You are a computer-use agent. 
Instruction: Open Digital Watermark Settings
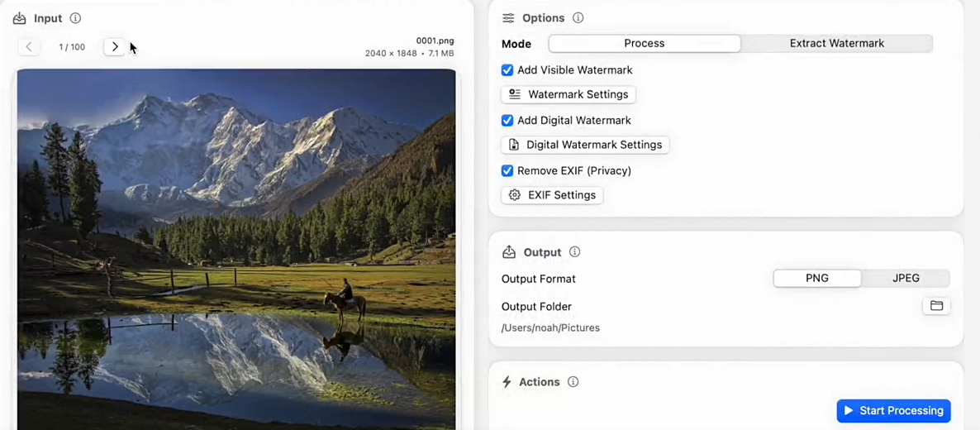click(x=585, y=145)
